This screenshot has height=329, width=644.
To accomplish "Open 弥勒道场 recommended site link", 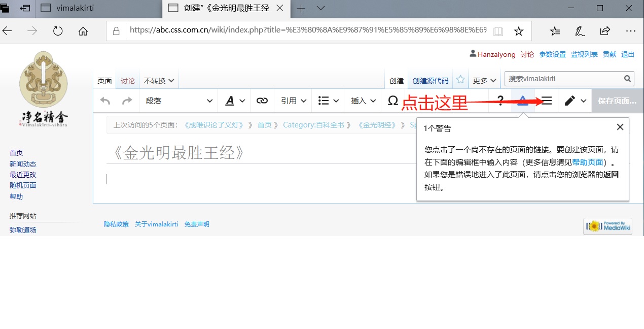I will 23,230.
